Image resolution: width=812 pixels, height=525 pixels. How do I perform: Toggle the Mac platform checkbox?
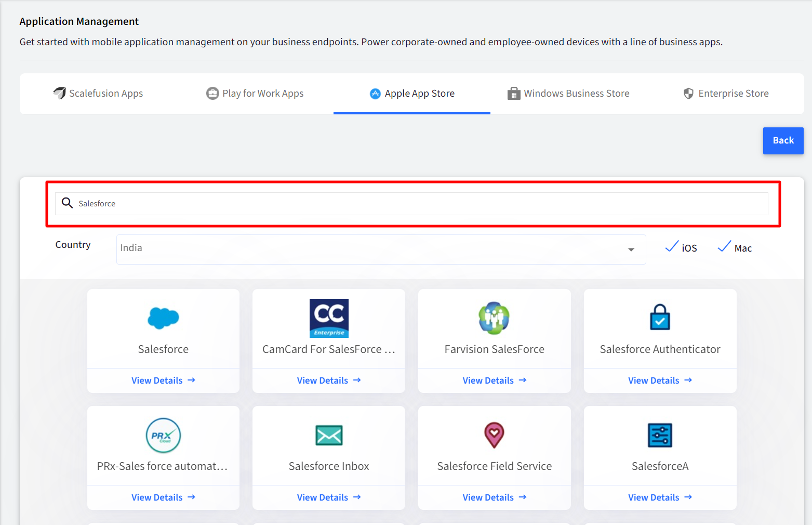pyautogui.click(x=724, y=246)
